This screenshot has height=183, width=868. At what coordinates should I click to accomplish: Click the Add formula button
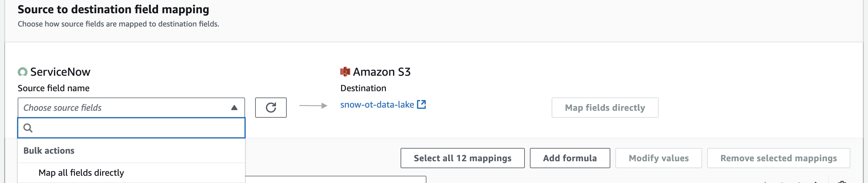coord(569,158)
